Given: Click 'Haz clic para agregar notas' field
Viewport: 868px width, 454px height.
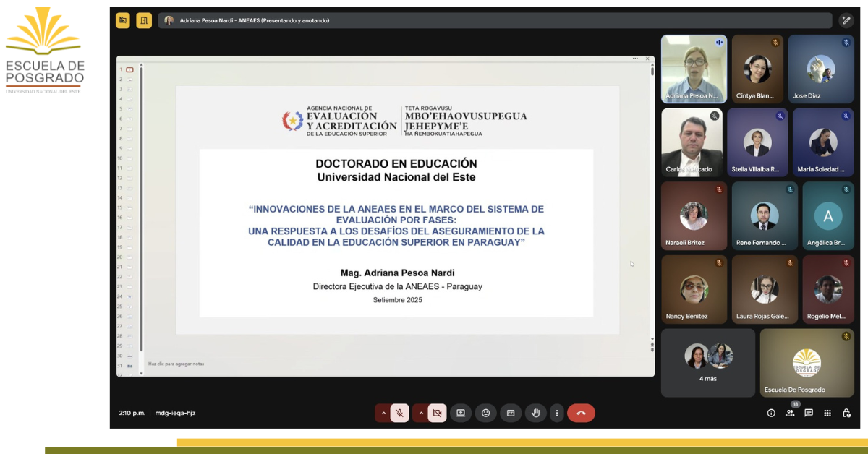Looking at the screenshot, I should 176,364.
